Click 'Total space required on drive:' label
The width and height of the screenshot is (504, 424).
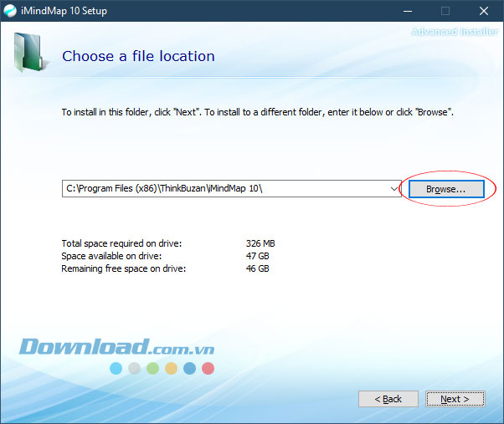pos(121,243)
